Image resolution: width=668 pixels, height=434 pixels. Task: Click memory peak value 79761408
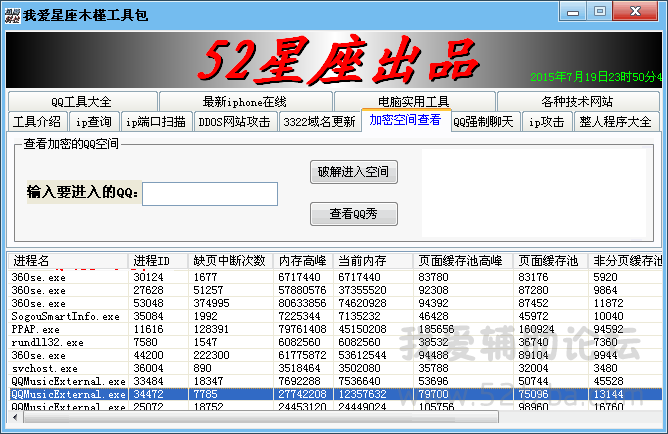tap(302, 330)
